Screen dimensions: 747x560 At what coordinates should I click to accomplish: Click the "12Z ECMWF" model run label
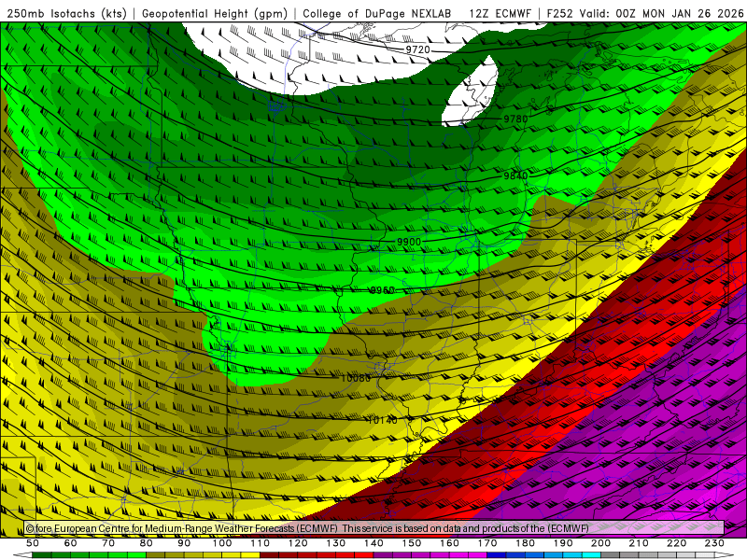500,13
